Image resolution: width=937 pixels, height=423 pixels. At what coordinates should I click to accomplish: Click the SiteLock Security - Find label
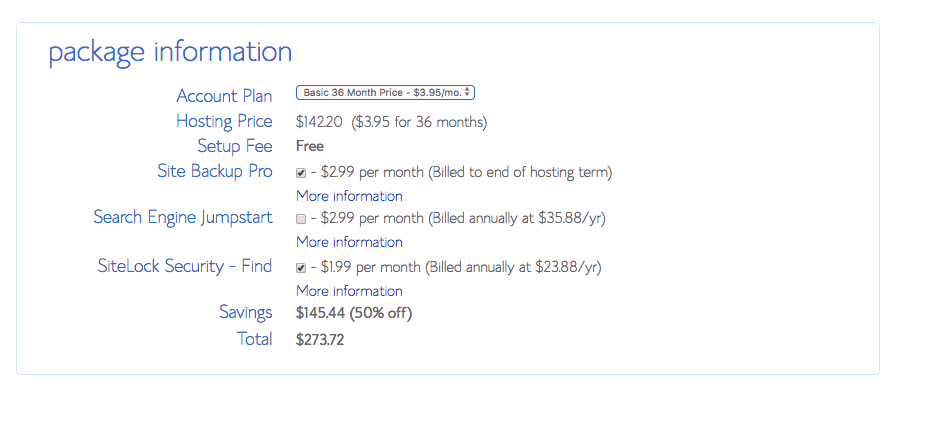(x=184, y=266)
